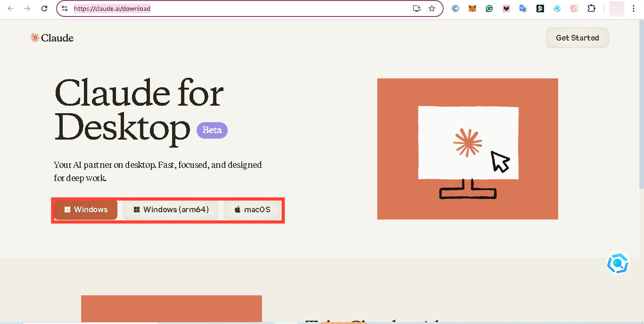Click the Windows logo on the download button

[x=67, y=209]
